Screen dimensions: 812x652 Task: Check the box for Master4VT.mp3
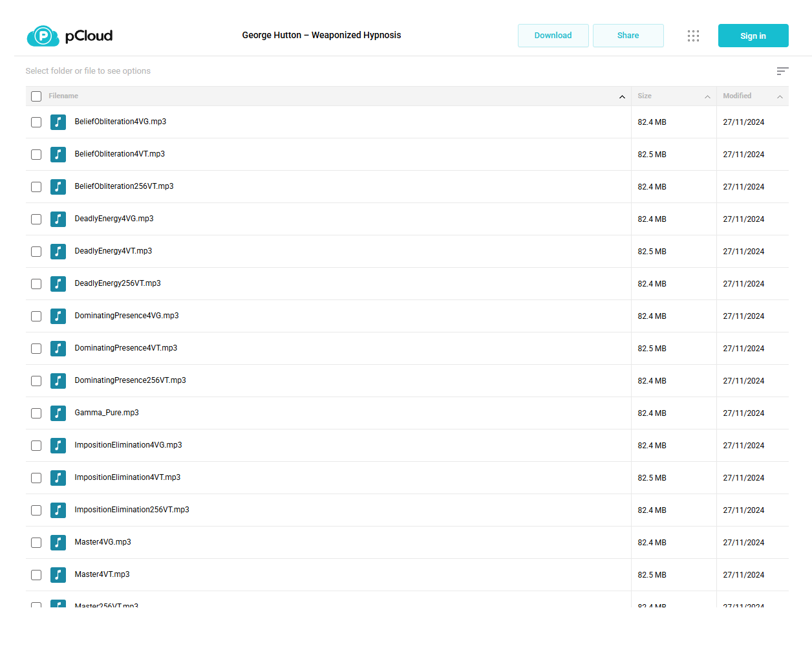tap(36, 575)
